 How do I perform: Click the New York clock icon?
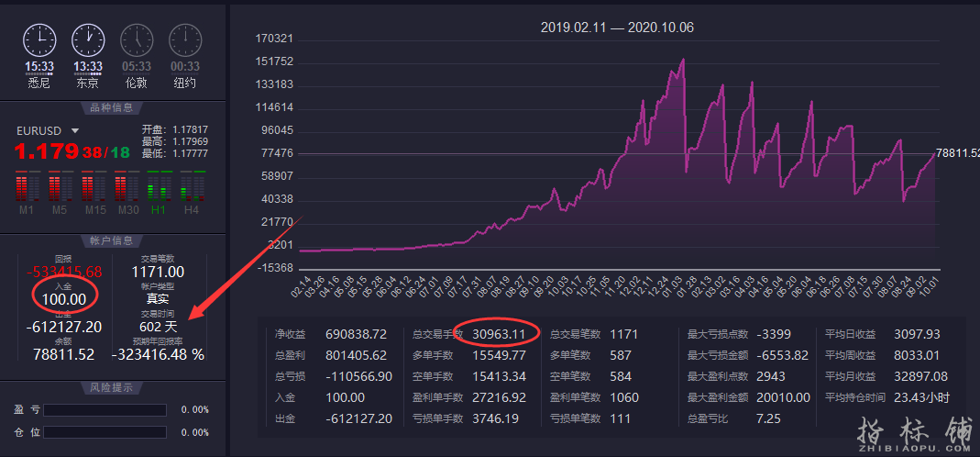tap(185, 40)
